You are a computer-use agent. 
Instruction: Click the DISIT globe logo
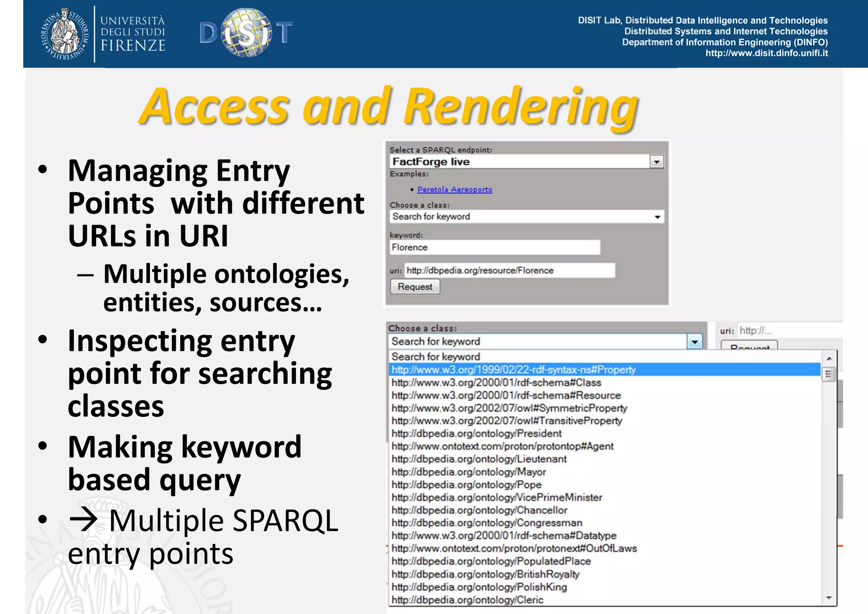tap(246, 32)
